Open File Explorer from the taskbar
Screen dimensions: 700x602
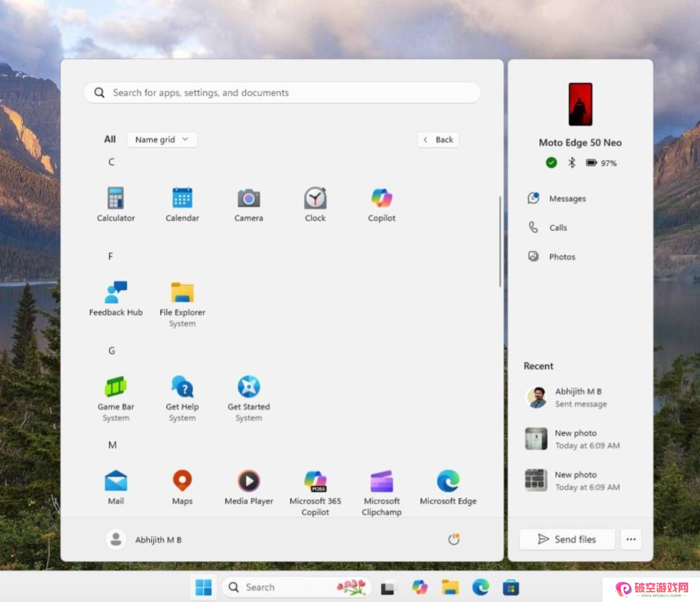450,587
